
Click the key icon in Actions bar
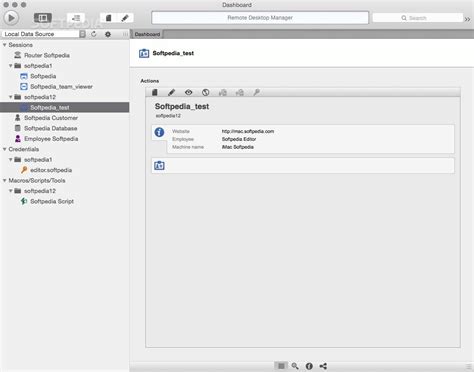[x=256, y=93]
